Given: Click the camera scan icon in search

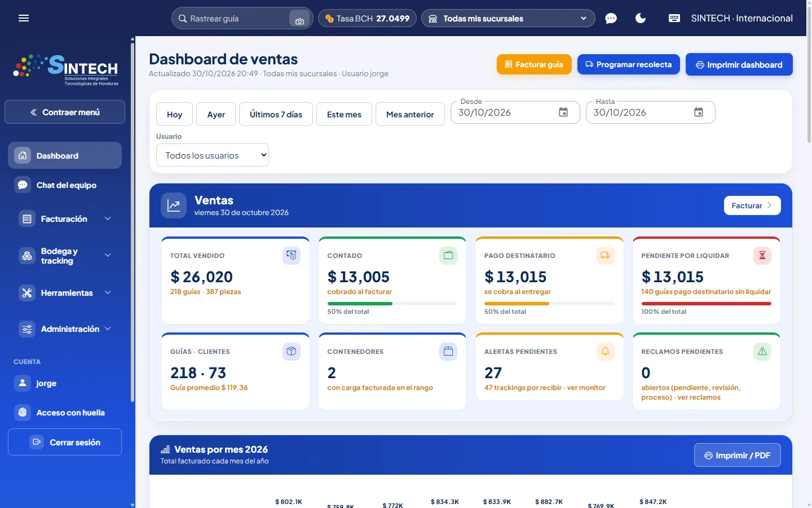Looking at the screenshot, I should tap(299, 19).
